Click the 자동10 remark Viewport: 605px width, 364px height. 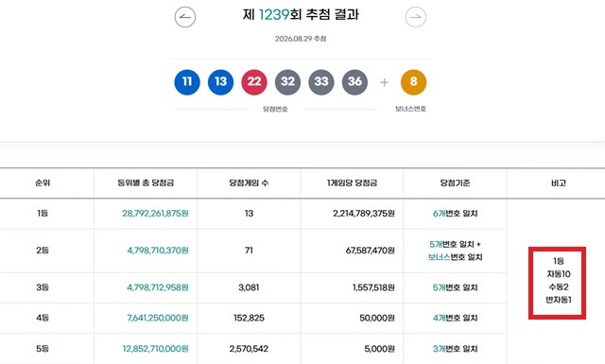(559, 273)
